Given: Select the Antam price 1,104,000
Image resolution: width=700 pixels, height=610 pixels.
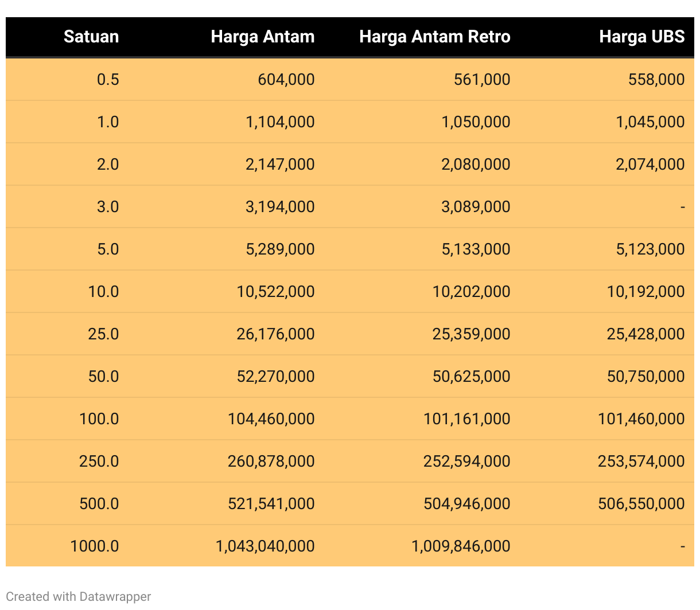Looking at the screenshot, I should [x=280, y=122].
